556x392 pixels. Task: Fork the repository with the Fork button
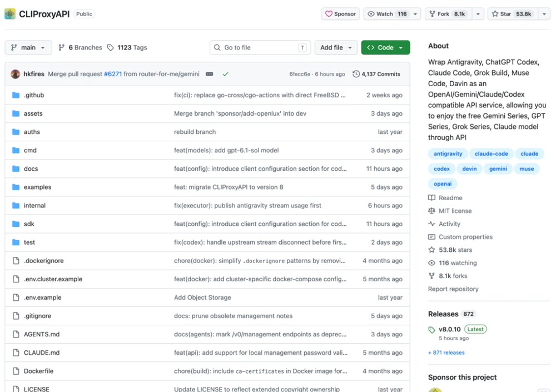pyautogui.click(x=448, y=14)
